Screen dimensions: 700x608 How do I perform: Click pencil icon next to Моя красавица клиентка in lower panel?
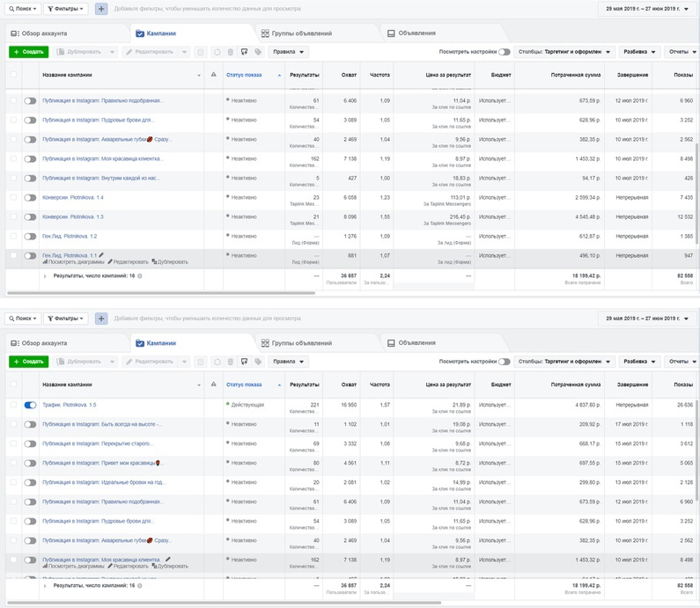(x=168, y=560)
